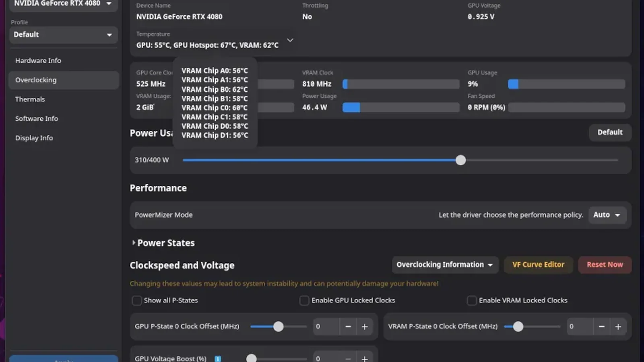Open the NVIDIA GeForce RTX 4080 GPU selector
The image size is (644, 362).
tap(64, 4)
